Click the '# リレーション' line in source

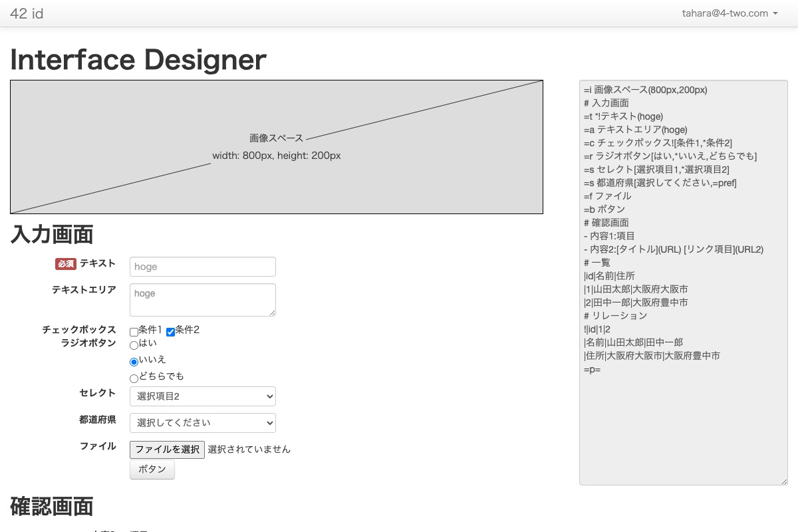(x=616, y=316)
